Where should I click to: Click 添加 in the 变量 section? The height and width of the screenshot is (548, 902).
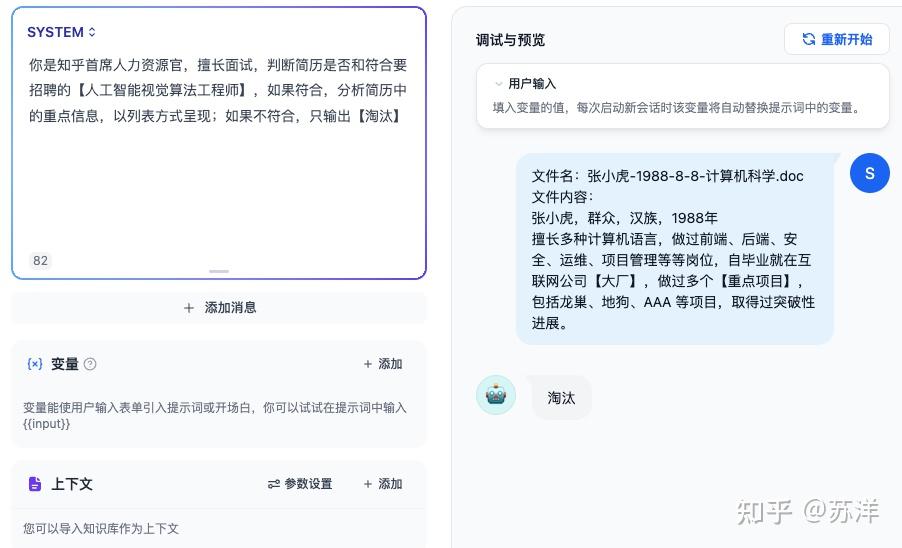point(383,364)
